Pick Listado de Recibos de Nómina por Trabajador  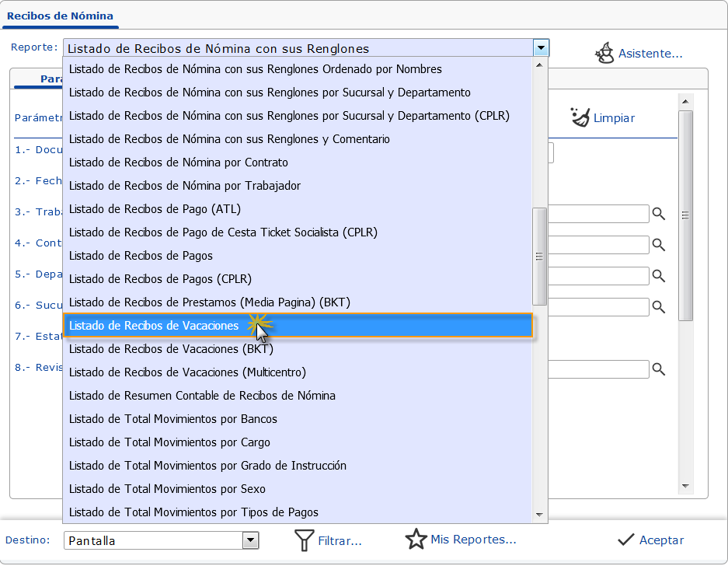[x=184, y=186]
